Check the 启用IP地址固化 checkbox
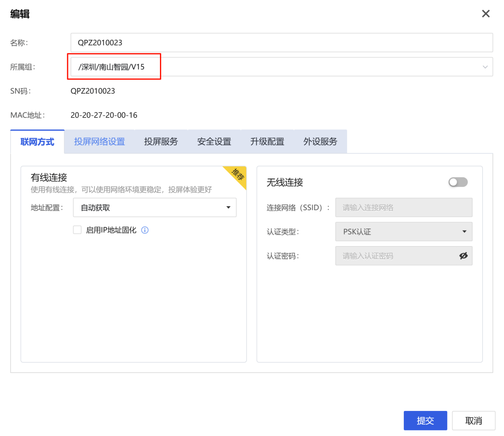The height and width of the screenshot is (436, 504). (x=77, y=230)
